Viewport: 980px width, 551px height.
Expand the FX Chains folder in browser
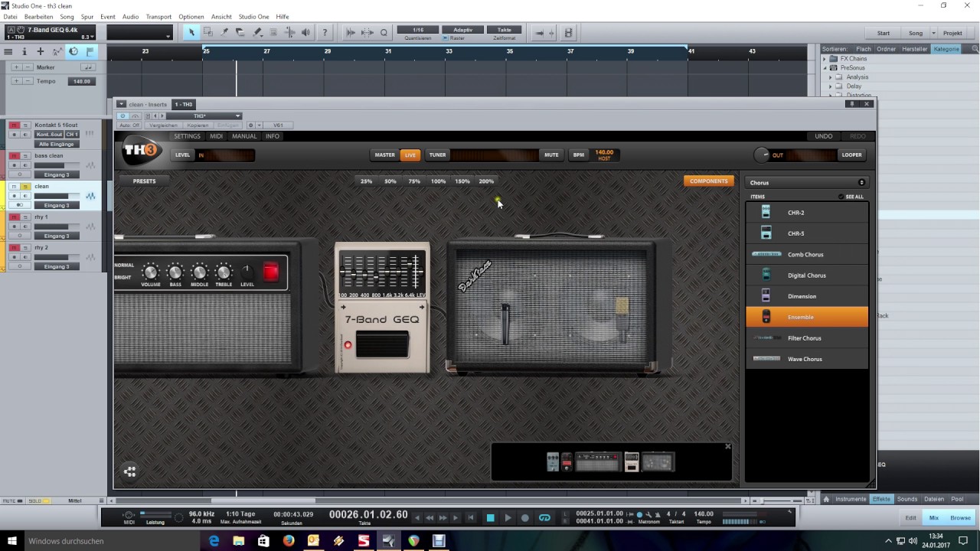[x=825, y=59]
